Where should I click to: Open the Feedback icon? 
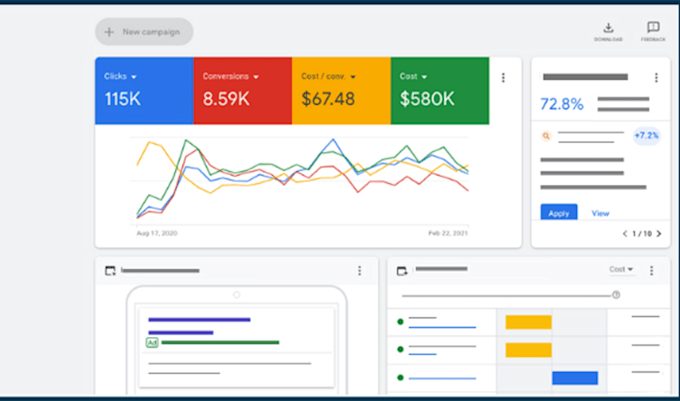653,28
